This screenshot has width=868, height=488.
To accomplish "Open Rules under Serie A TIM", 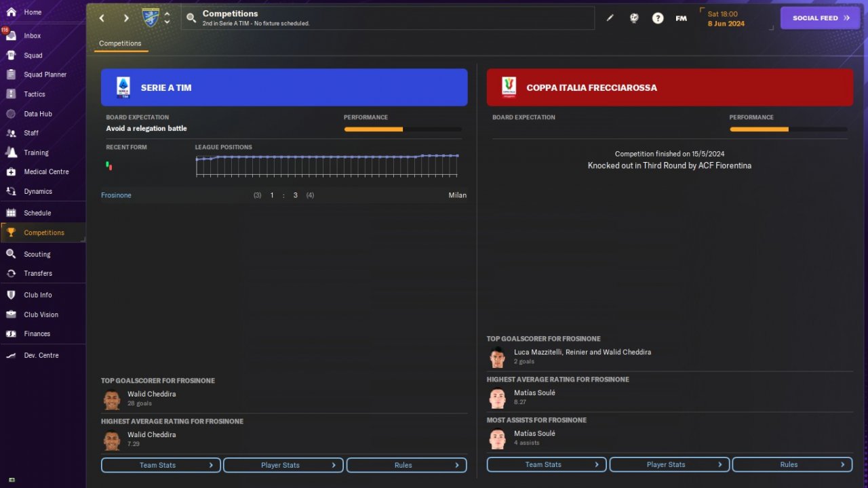I will click(x=407, y=465).
